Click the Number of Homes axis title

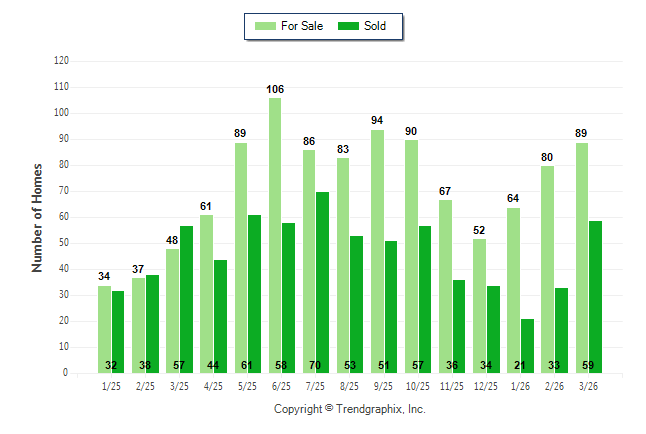(37, 217)
